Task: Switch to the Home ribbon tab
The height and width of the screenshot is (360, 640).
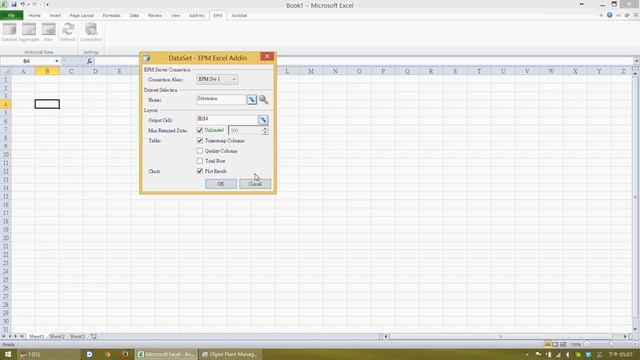Action: 35,15
